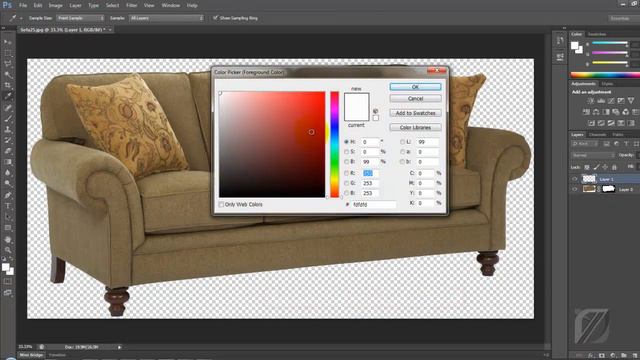Image resolution: width=640 pixels, height=360 pixels.
Task: Switch to the Styles tab
Action: coord(607,84)
